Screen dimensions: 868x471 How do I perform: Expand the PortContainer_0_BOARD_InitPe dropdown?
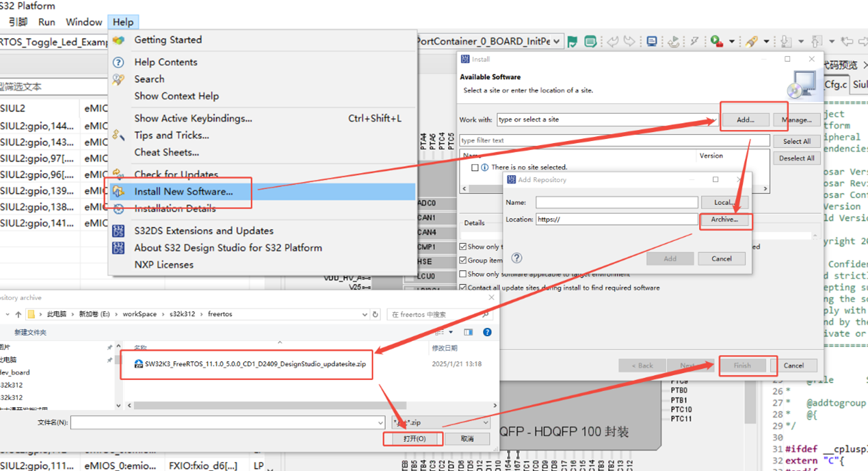coord(557,42)
